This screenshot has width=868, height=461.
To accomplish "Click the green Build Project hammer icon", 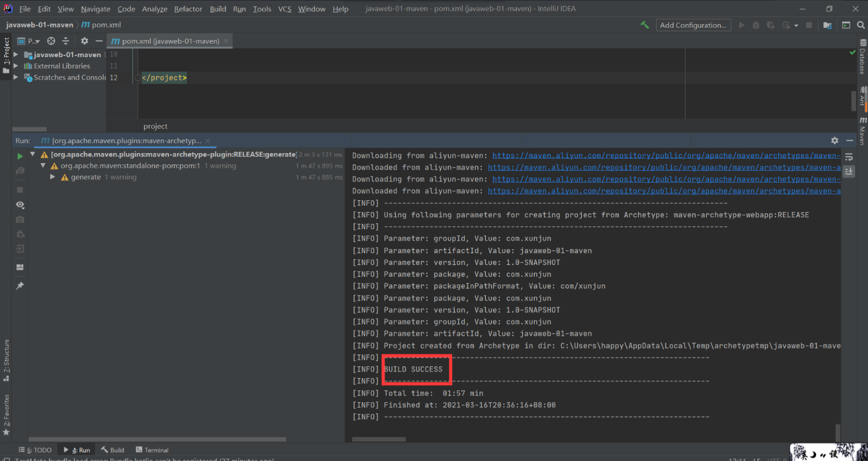I will pyautogui.click(x=645, y=25).
